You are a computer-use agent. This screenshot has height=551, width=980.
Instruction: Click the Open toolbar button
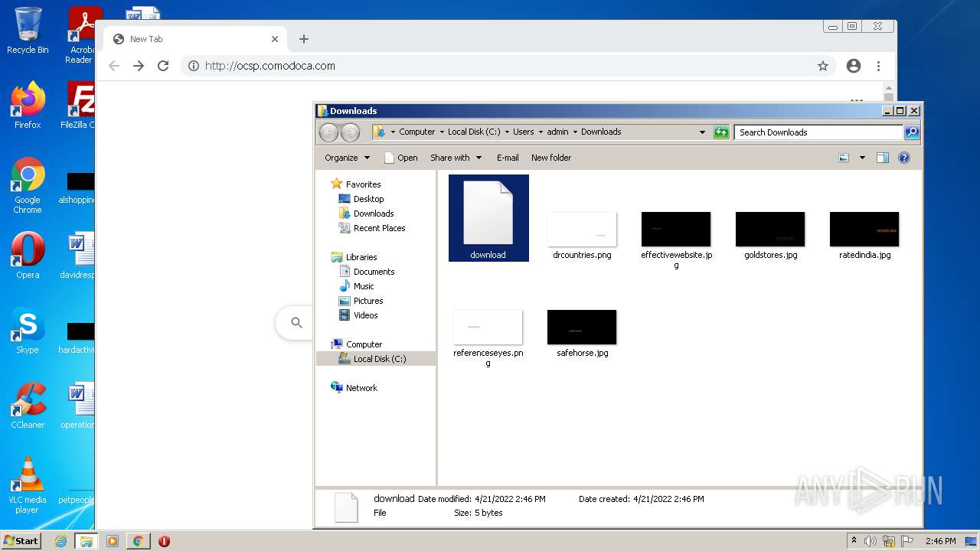tap(401, 158)
